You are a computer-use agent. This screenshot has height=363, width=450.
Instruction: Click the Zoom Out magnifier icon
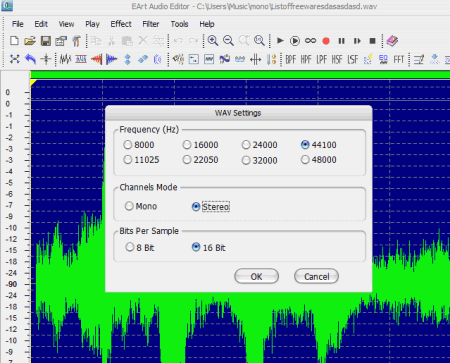pyautogui.click(x=228, y=41)
